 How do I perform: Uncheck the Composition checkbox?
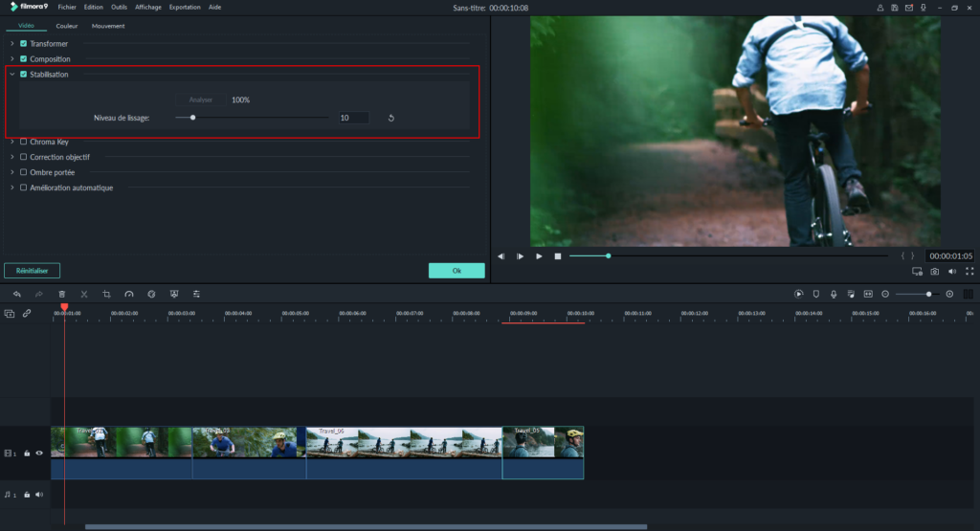(23, 58)
